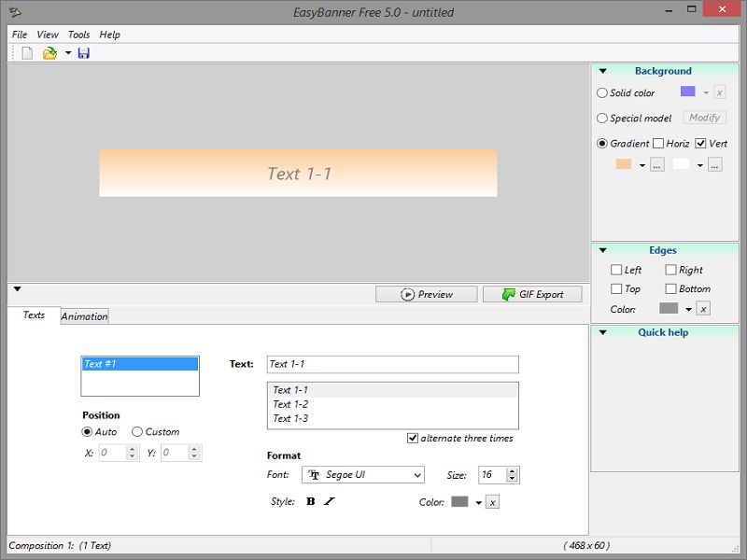
Task: Toggle Bold text style
Action: (x=311, y=501)
